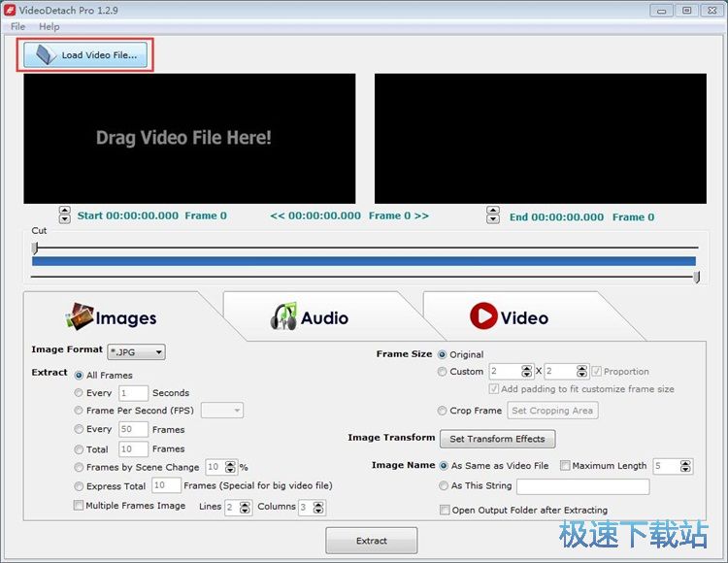Click the Video tab red play icon

[x=483, y=316]
